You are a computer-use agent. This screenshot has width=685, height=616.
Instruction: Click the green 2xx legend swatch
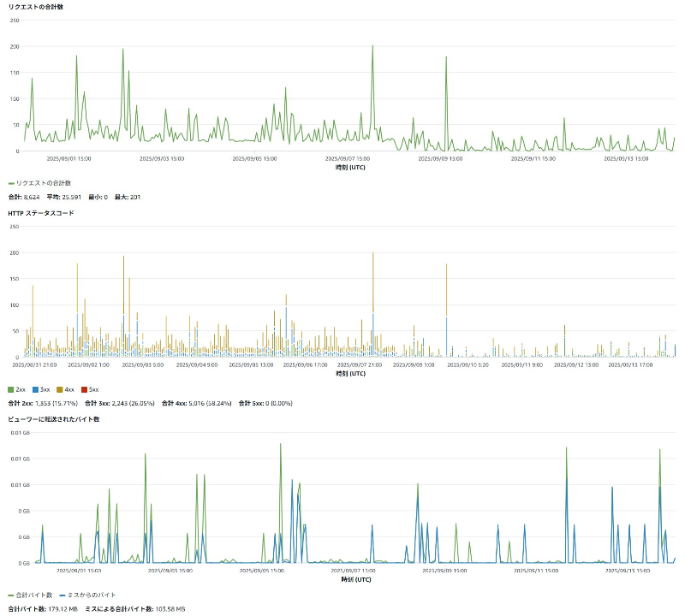coord(11,389)
